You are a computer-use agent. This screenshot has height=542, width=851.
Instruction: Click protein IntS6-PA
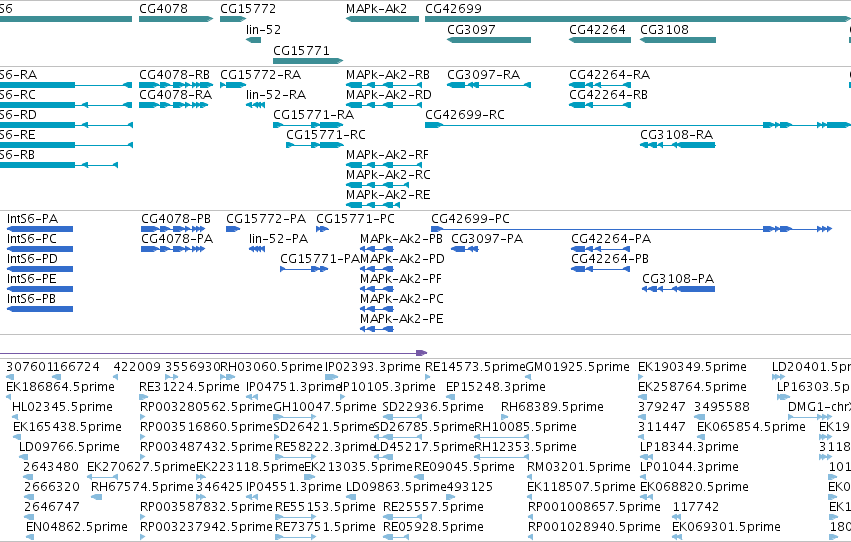pos(40,229)
